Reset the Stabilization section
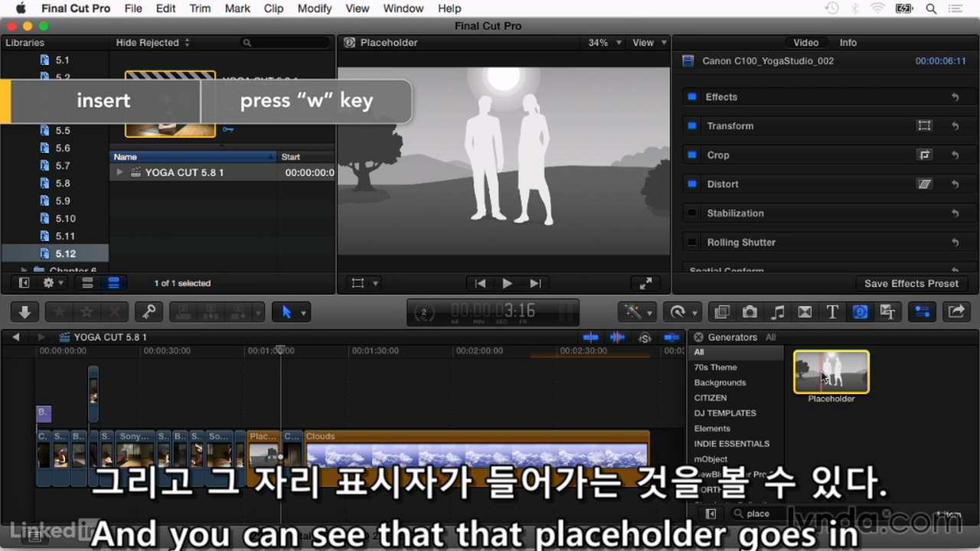This screenshot has width=980, height=551. 955,214
